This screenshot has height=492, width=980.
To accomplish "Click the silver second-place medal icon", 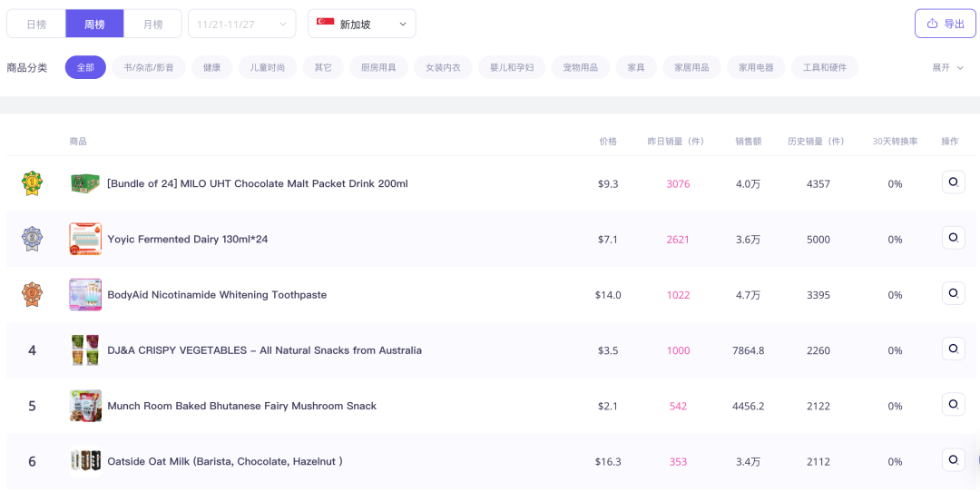I will click(x=32, y=239).
